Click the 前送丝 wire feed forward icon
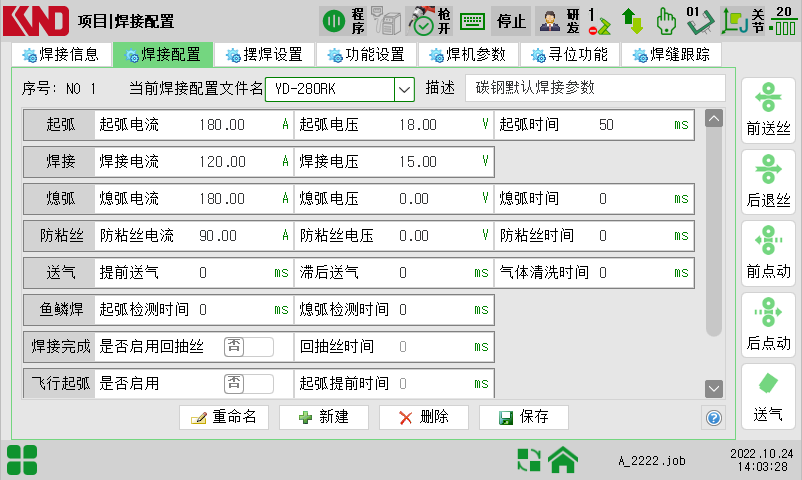This screenshot has width=802, height=480. (x=768, y=110)
